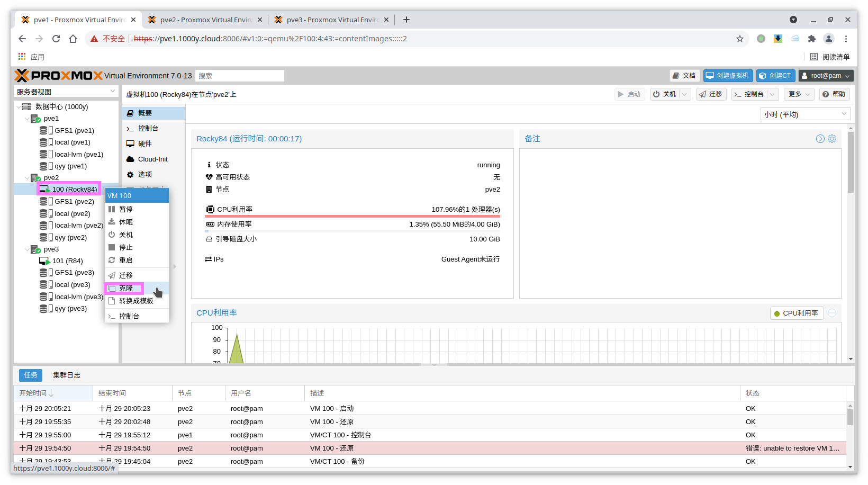The height and width of the screenshot is (485, 868).
Task: Click the 重启 (Reboot) icon in the context menu
Action: 112,261
